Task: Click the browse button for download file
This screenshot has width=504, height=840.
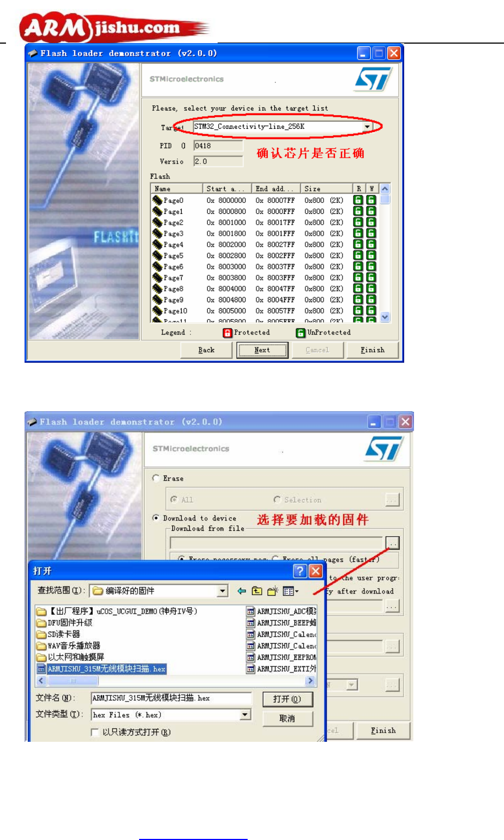Action: 392,543
